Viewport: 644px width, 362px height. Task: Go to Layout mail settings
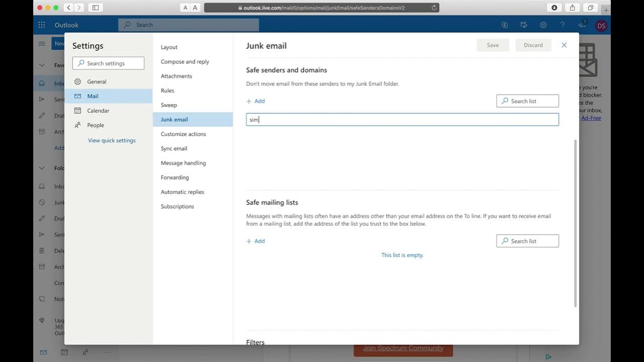(x=193, y=47)
